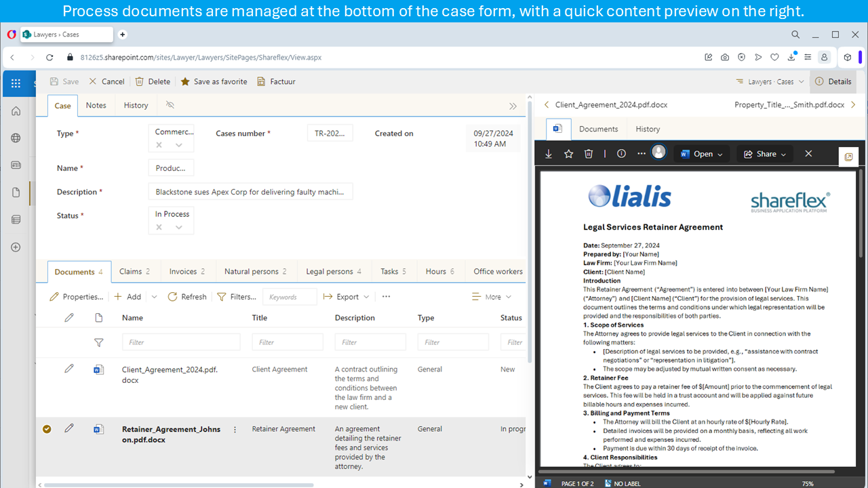Go to next document Property_Title Smith.pdf.docx
The height and width of the screenshot is (488, 868).
pos(795,105)
